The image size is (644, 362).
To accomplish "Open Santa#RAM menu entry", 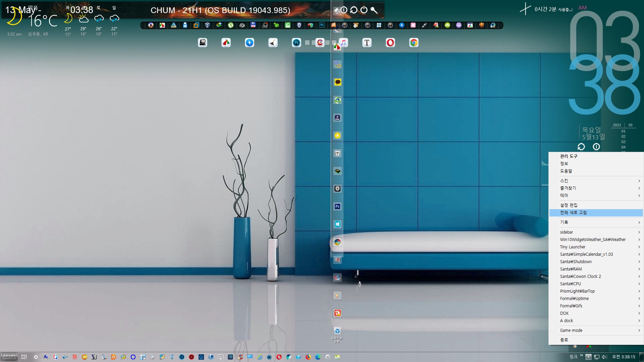I will click(596, 269).
